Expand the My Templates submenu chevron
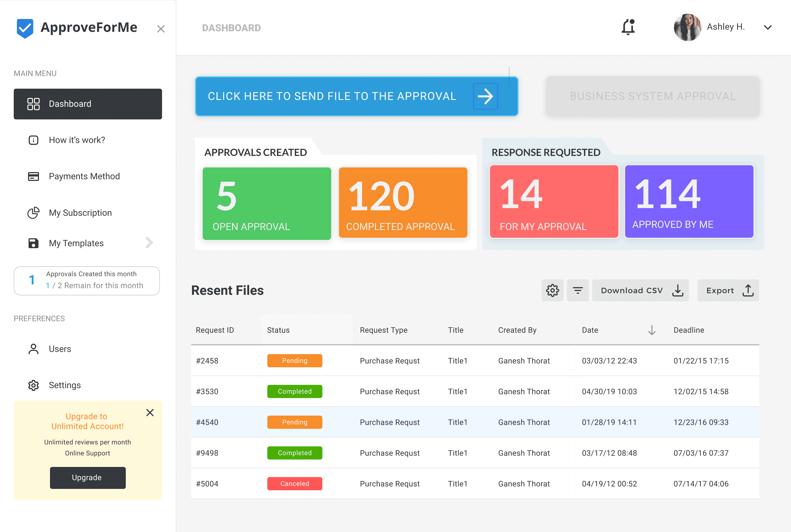The height and width of the screenshot is (532, 791). (149, 243)
